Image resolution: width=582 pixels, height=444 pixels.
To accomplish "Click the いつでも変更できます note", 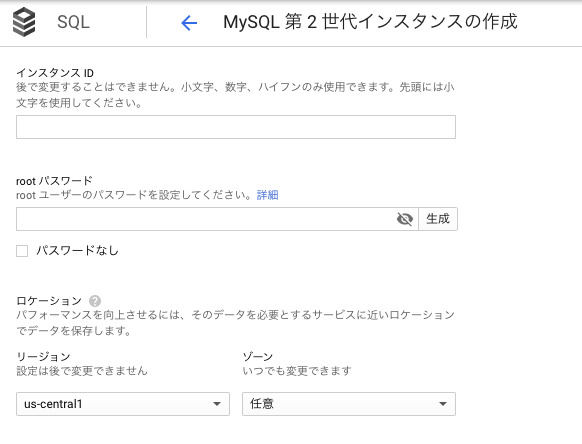I will click(297, 371).
